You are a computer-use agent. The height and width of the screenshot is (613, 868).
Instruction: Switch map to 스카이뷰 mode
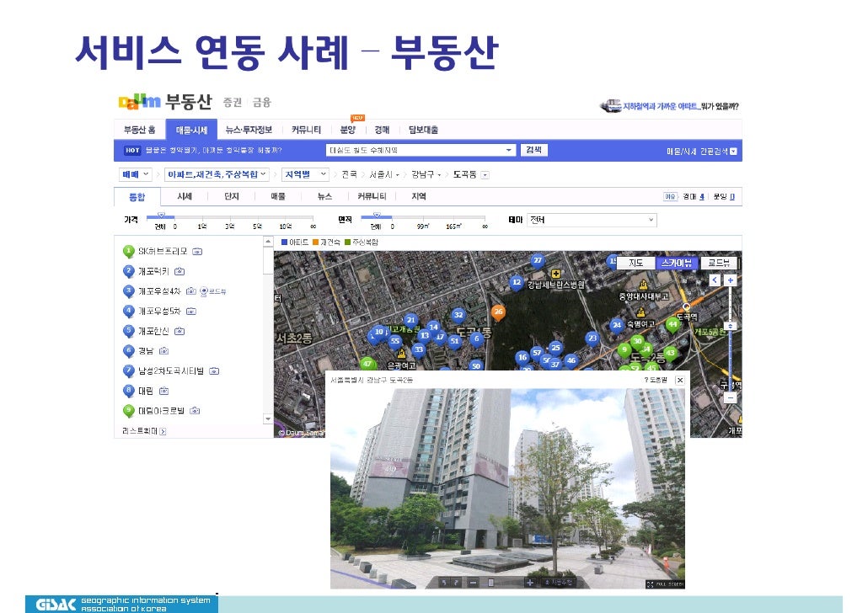point(676,263)
